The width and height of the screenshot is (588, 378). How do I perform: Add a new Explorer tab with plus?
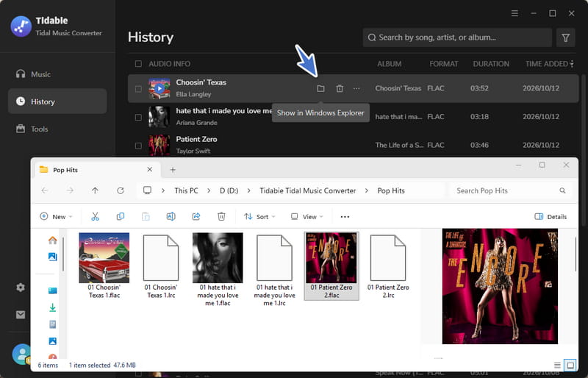[173, 170]
